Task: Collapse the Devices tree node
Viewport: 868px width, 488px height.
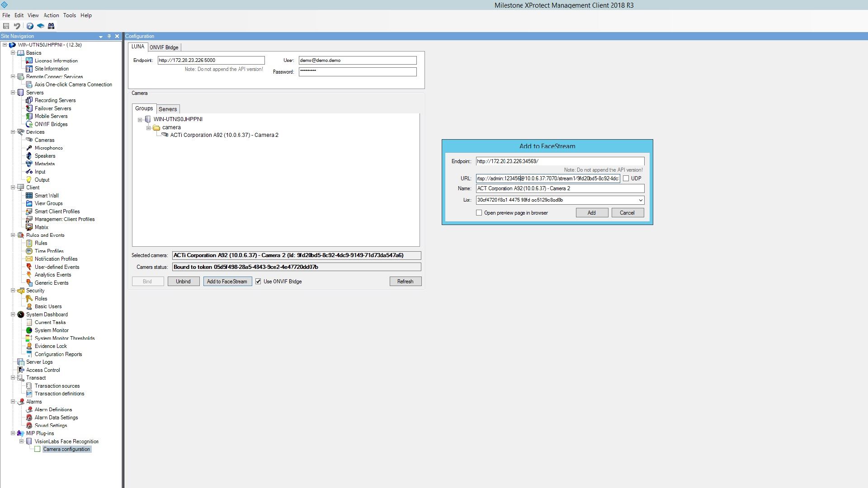Action: 13,132
